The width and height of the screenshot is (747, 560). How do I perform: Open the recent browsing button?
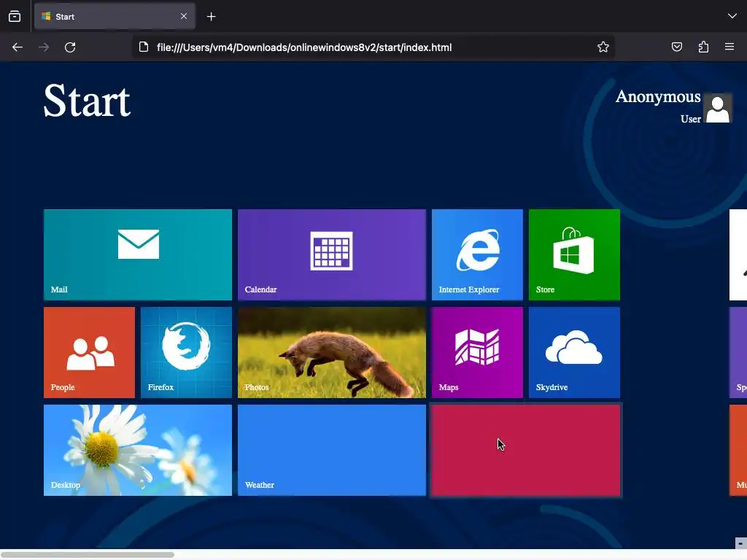[x=15, y=17]
